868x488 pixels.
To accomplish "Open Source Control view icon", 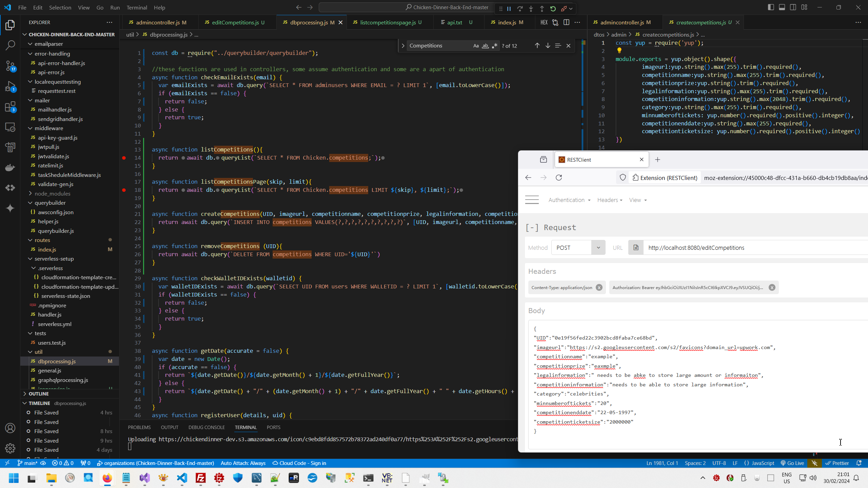I will pos(10,66).
